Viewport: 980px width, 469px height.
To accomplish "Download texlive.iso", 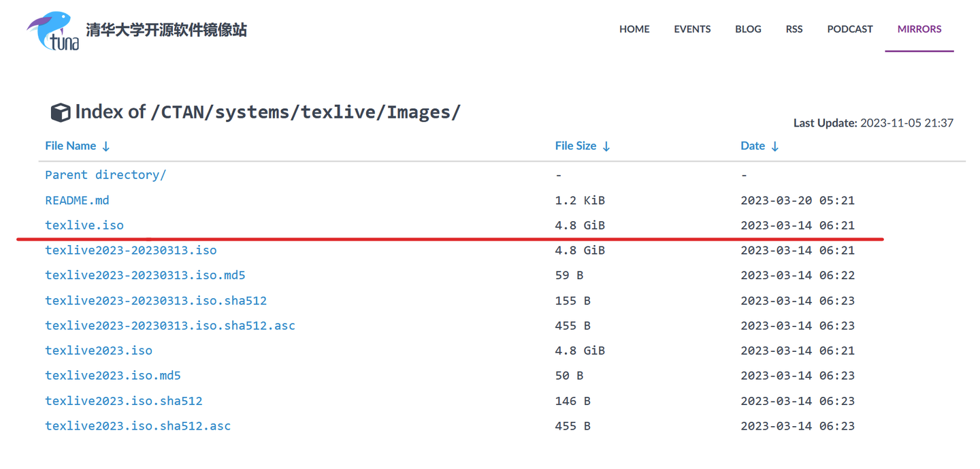I will coord(84,225).
